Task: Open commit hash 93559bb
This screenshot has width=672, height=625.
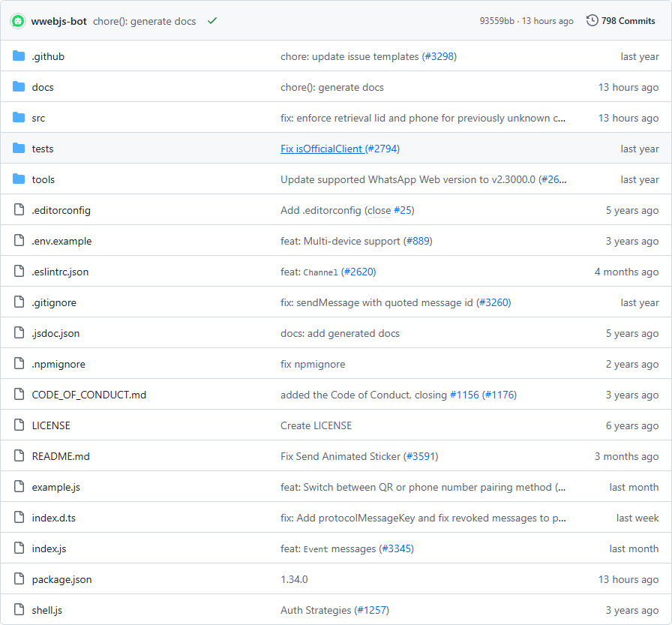Action: click(496, 21)
